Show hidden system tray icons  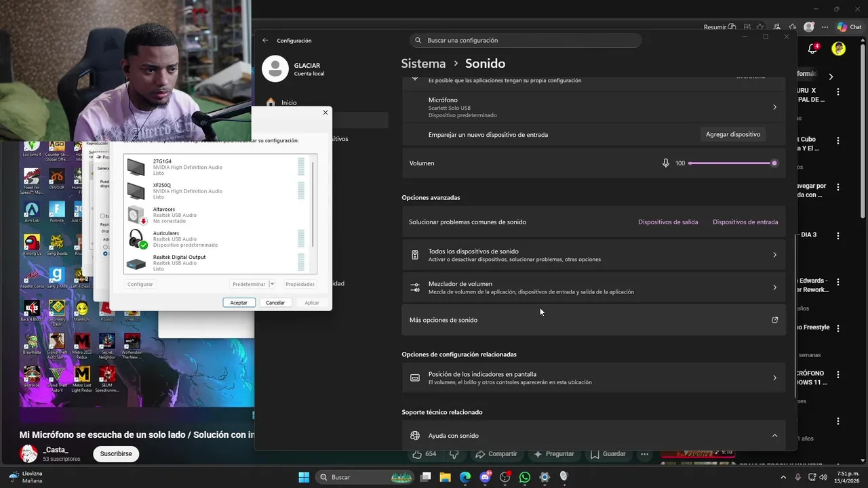click(785, 477)
